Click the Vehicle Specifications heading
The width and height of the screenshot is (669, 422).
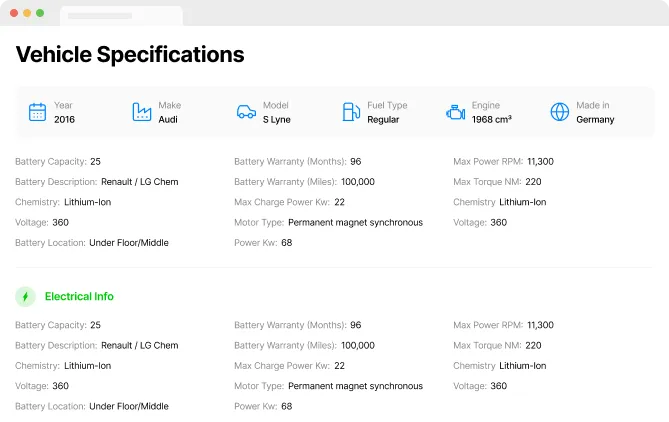click(130, 55)
